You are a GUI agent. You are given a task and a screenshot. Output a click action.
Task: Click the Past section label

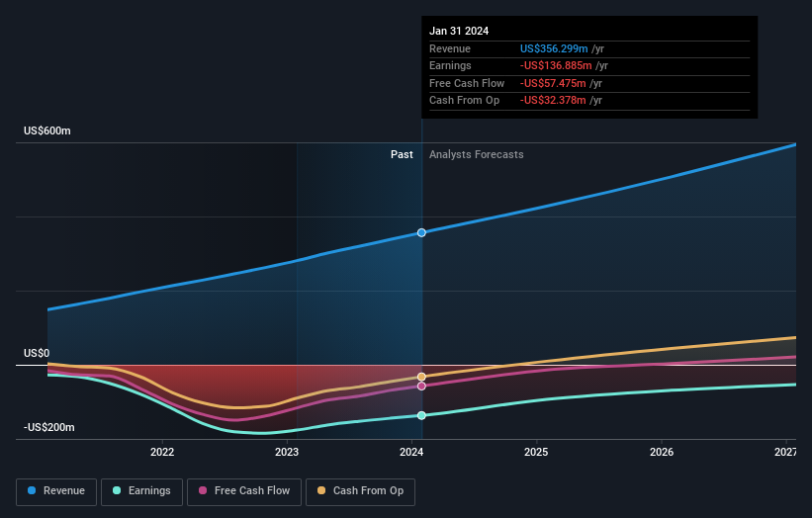pos(402,155)
